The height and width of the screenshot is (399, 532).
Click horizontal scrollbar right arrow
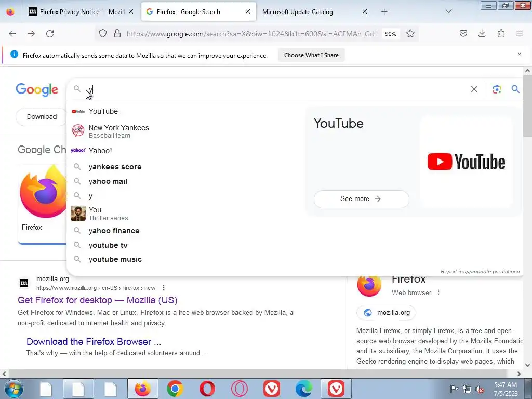(519, 374)
